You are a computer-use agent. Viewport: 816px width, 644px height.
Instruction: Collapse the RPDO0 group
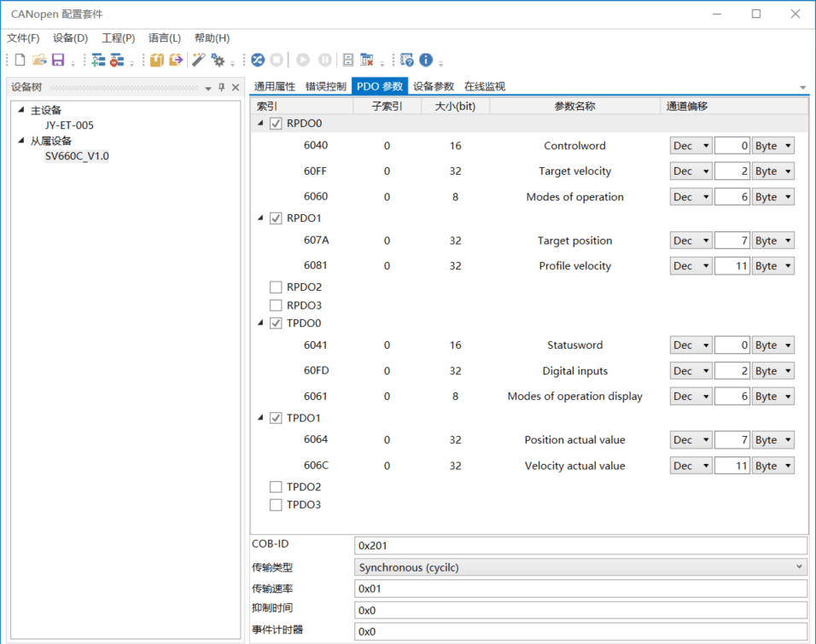click(x=260, y=124)
